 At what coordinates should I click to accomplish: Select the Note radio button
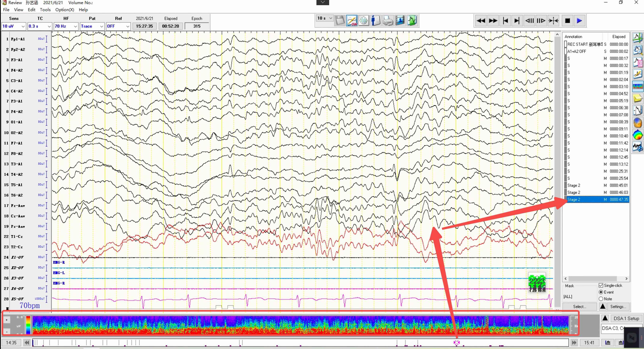click(601, 299)
